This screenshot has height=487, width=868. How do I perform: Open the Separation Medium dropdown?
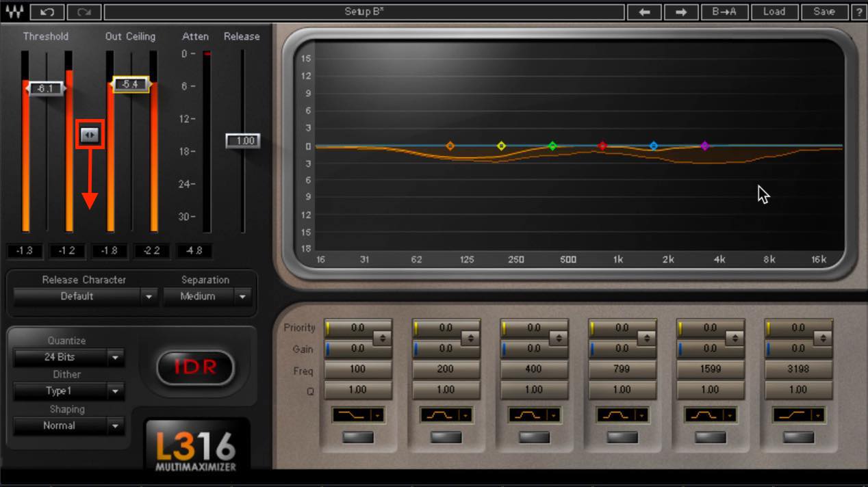tap(207, 296)
